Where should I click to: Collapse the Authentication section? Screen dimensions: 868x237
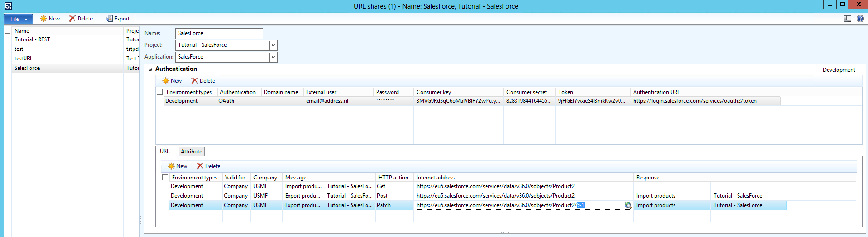point(150,69)
